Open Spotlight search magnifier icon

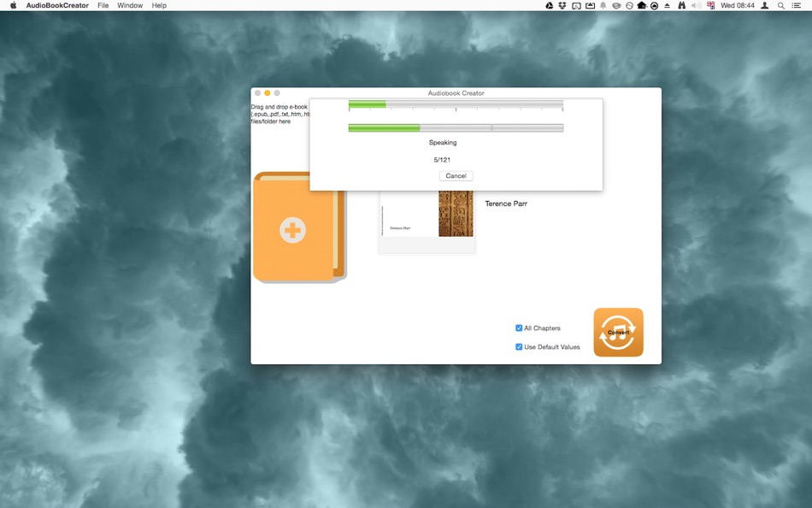click(781, 5)
